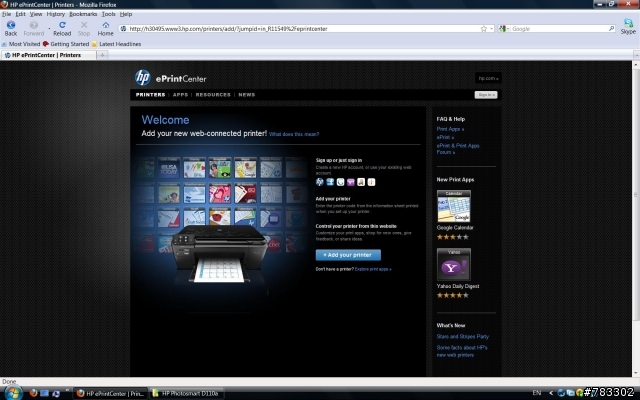Open the Edit menu
Image resolution: width=640 pixels, height=400 pixels.
(x=20, y=14)
